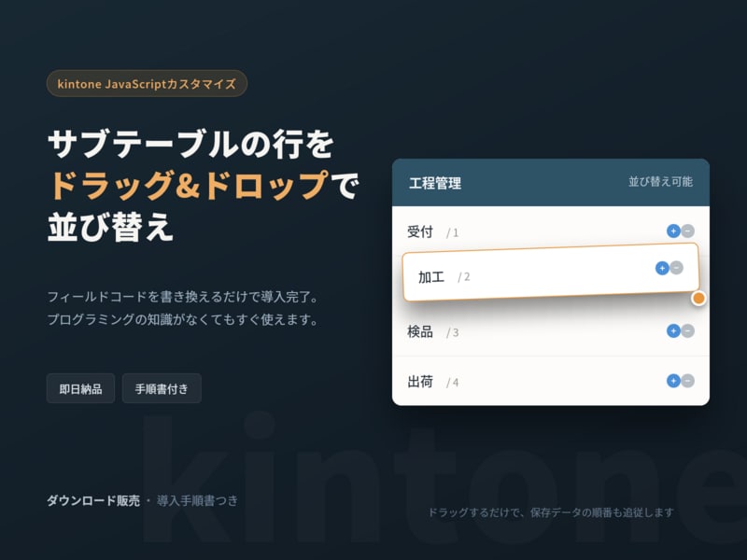Click the / 4 row number
Viewport: 747px width, 560px height.
(452, 383)
